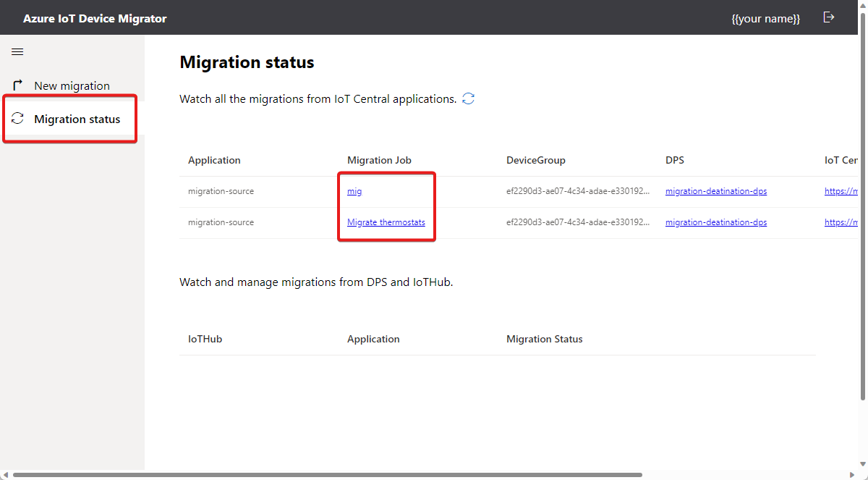Open the IoT Central URL in mig row
Image resolution: width=868 pixels, height=480 pixels.
pos(841,191)
